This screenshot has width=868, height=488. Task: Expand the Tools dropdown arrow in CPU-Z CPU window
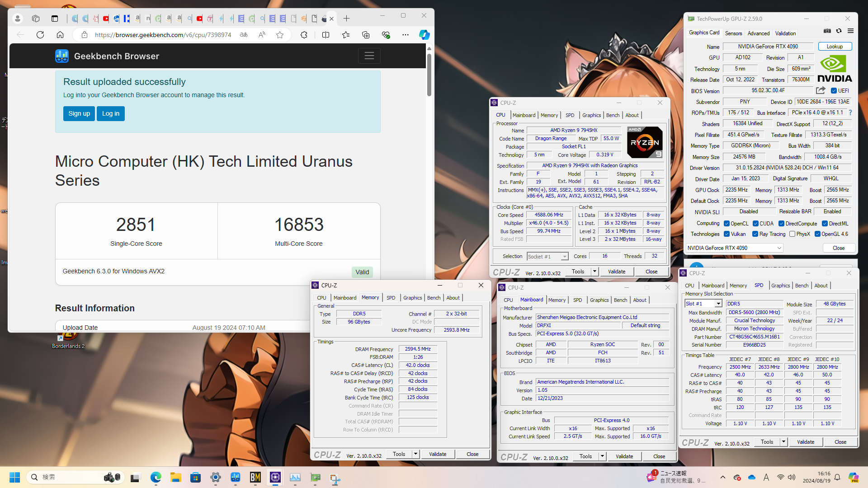594,272
